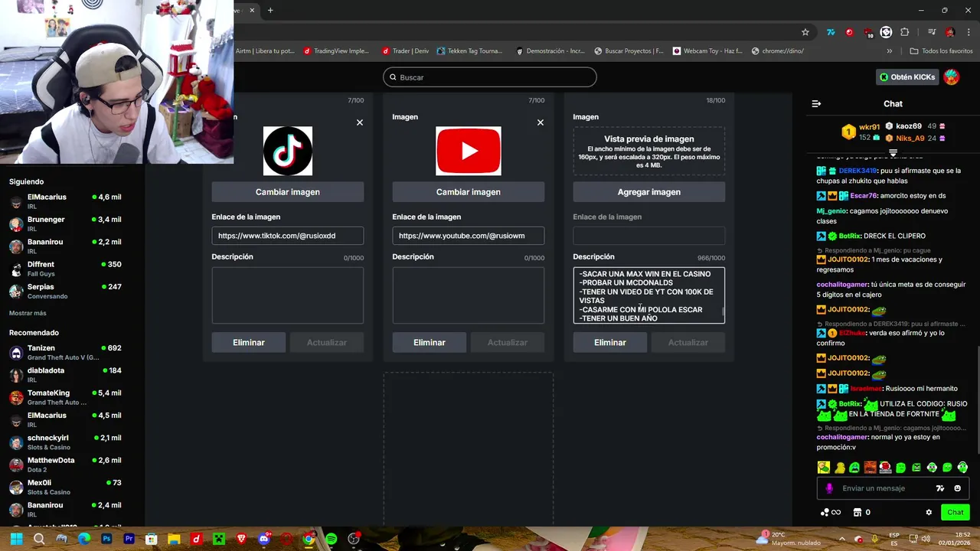
Task: Click Cambiar imagen under the YouTube logo
Action: point(469,192)
